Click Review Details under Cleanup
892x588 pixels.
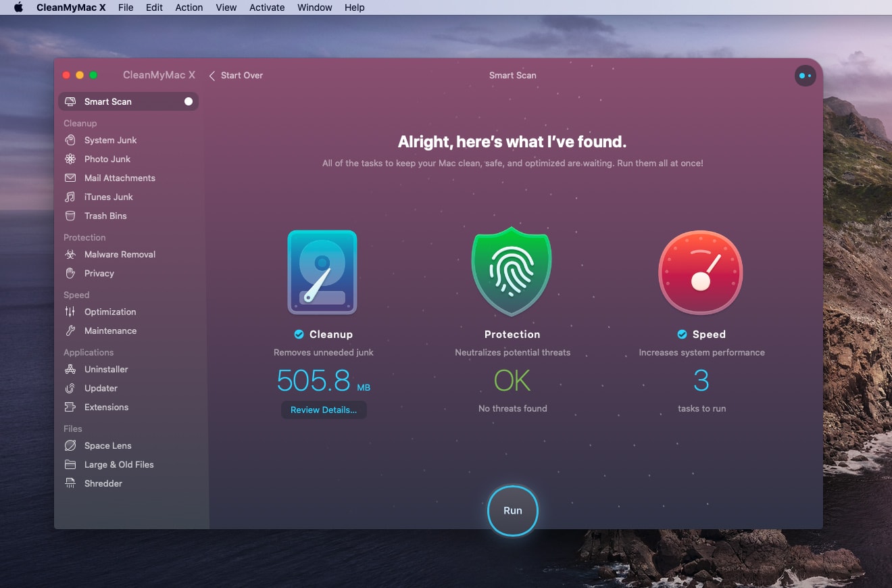tap(324, 410)
